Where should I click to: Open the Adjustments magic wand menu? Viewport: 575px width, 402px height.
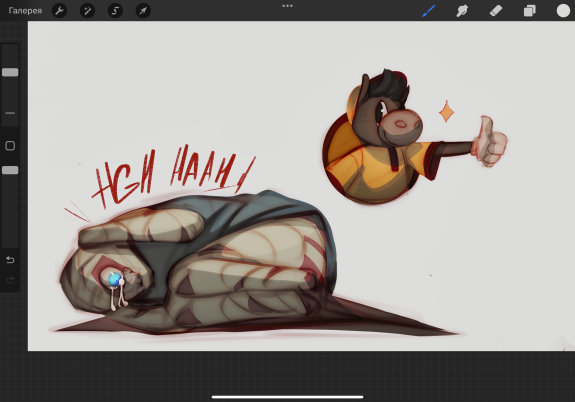pos(87,11)
